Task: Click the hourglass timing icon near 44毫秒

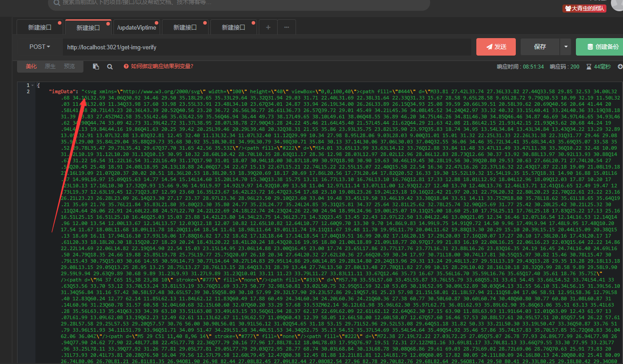Action: click(x=588, y=66)
